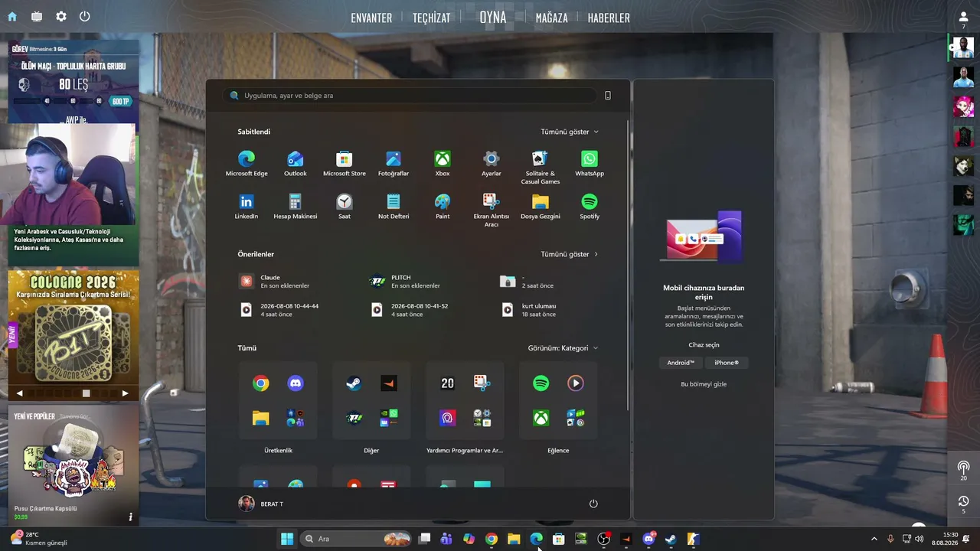Select the OYNA tab

pyautogui.click(x=493, y=17)
